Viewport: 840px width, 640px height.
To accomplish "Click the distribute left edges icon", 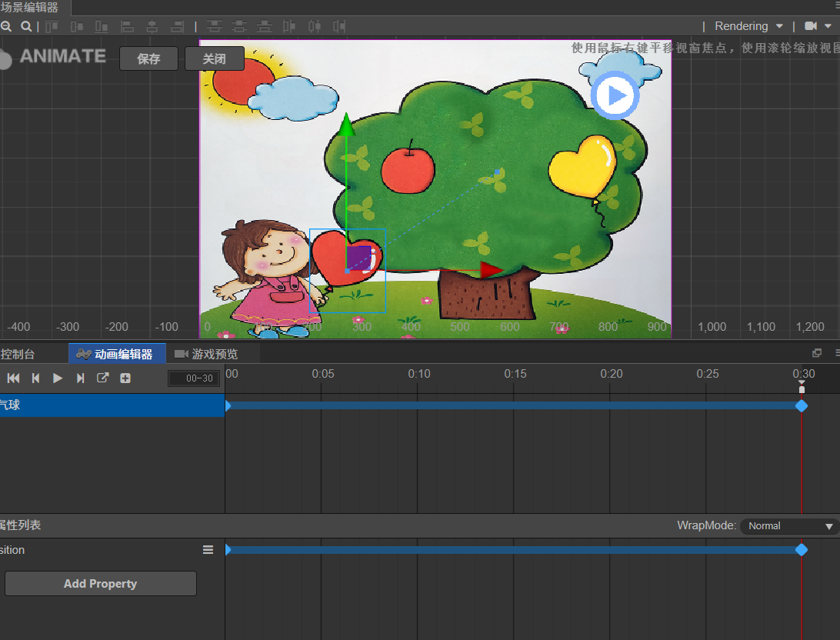I will (289, 26).
